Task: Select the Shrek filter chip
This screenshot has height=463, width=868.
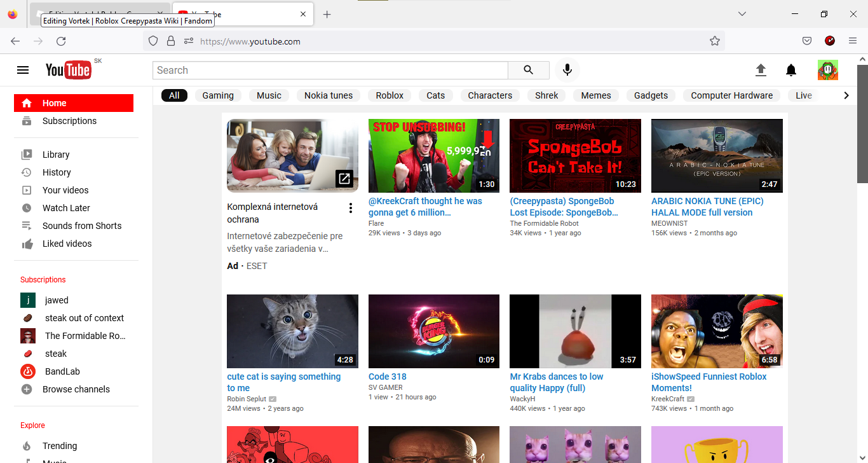Action: pos(546,95)
